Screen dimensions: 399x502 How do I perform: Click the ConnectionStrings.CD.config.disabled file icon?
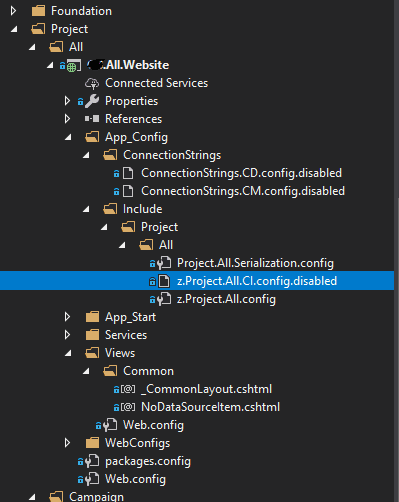point(128,173)
